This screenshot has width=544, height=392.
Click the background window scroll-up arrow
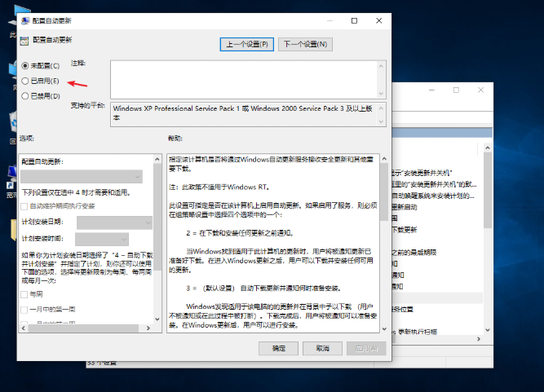[x=488, y=148]
